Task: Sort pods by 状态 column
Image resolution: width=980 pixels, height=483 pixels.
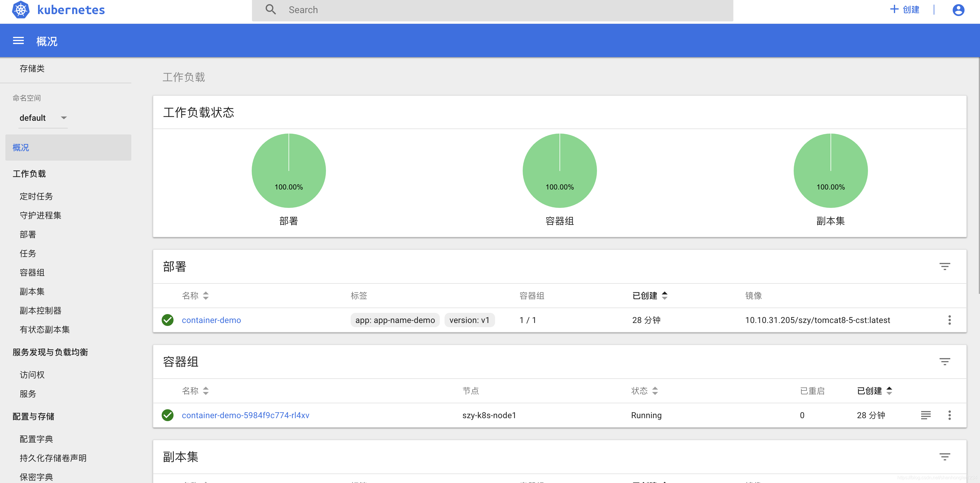Action: point(645,391)
